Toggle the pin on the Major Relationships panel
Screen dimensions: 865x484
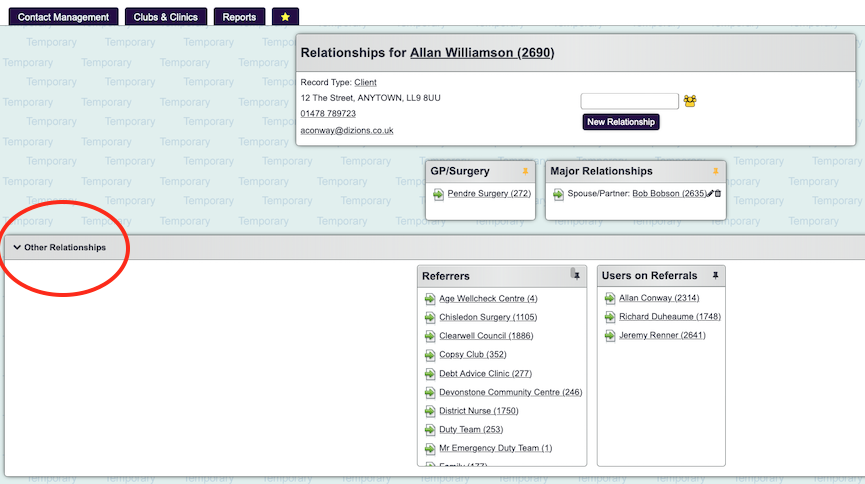tap(715, 171)
